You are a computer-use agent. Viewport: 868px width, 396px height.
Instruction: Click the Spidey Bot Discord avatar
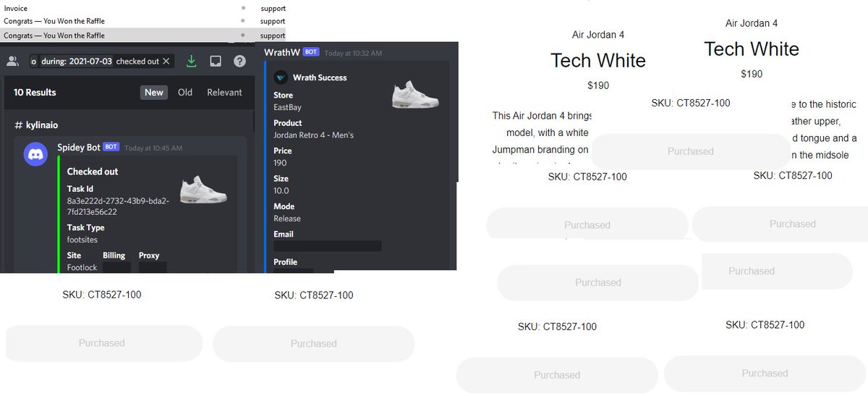35,154
